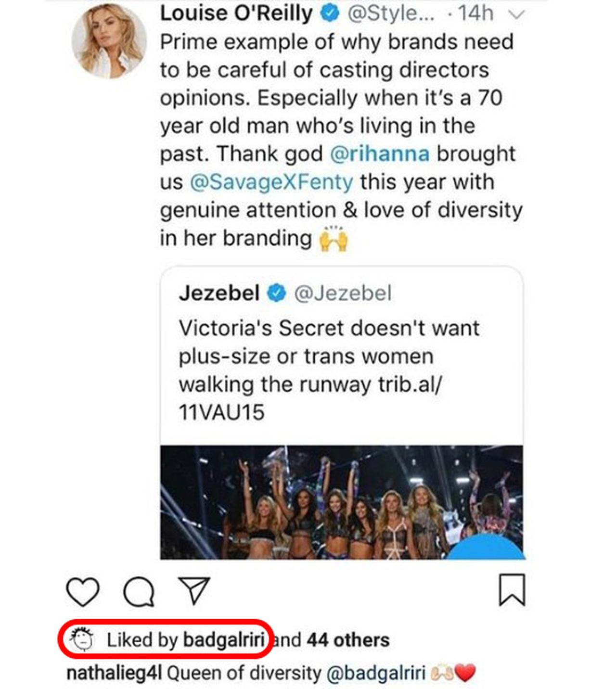Image resolution: width=616 pixels, height=689 pixels.
Task: Open Louise O'Reilly's profile picture
Action: coord(109,40)
